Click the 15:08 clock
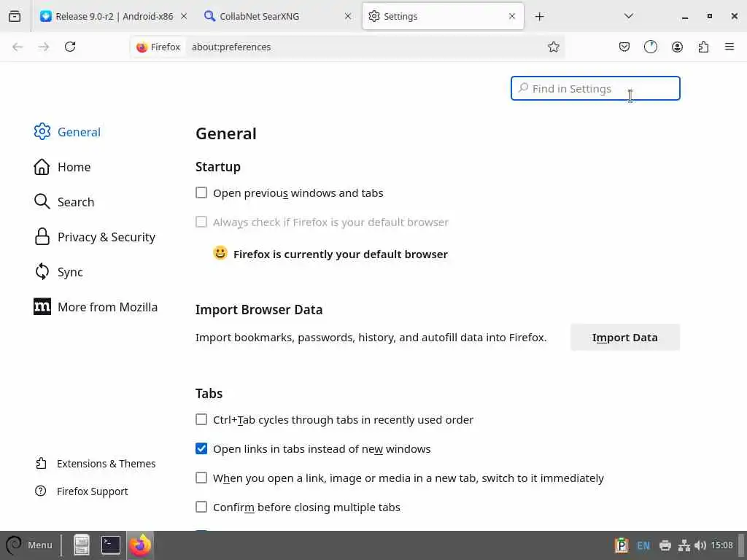The height and width of the screenshot is (560, 747). pyautogui.click(x=721, y=545)
